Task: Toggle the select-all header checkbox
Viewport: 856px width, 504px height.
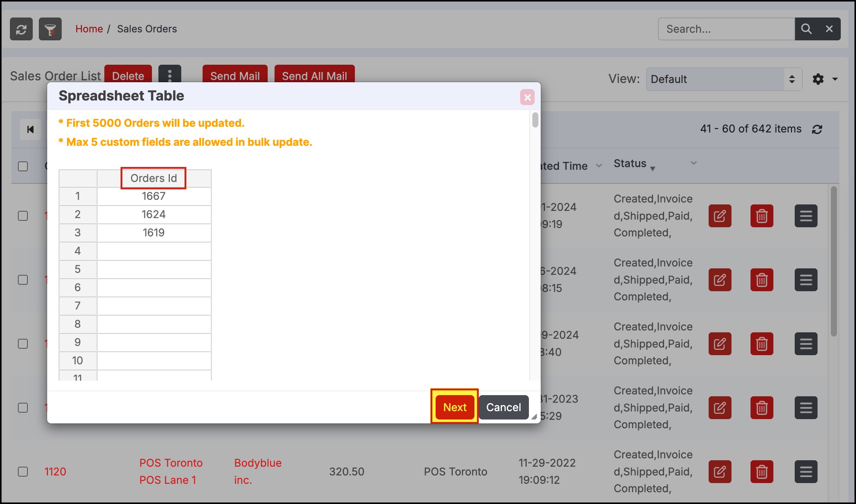Action: [23, 166]
